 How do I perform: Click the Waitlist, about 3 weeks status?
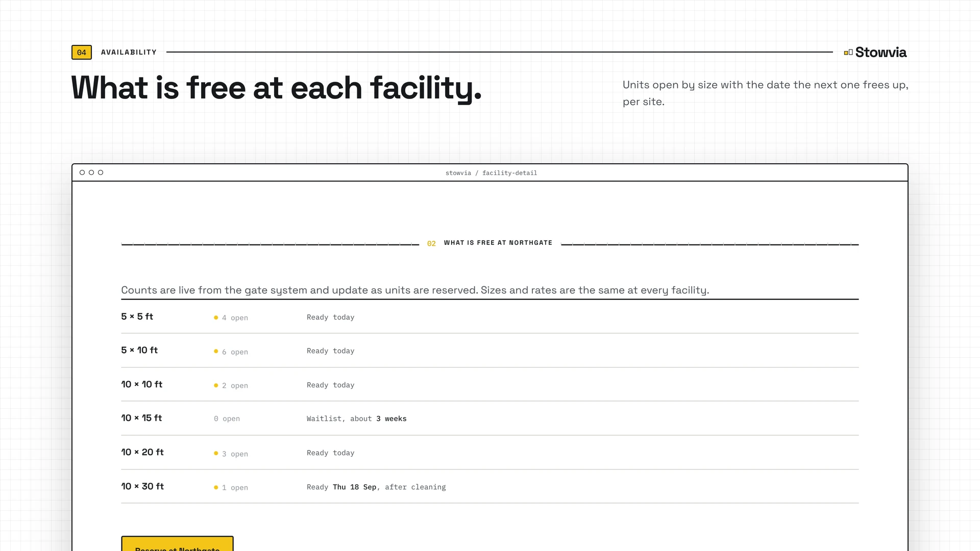(356, 419)
